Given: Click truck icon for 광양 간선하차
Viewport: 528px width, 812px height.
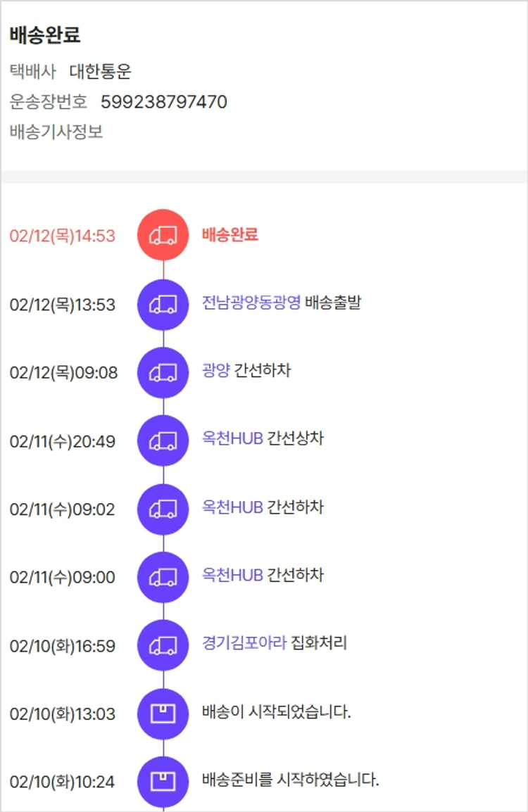Looking at the screenshot, I should tap(163, 372).
